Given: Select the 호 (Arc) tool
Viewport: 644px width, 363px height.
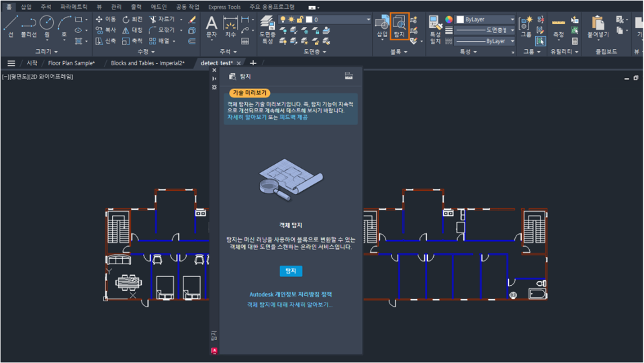Looking at the screenshot, I should [x=64, y=26].
